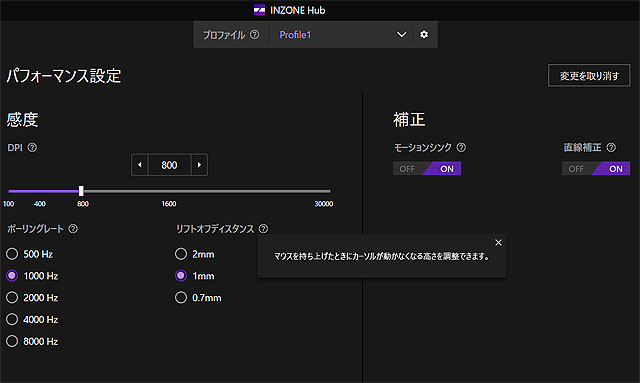
Task: Open the profile settings gear icon
Action: click(424, 34)
